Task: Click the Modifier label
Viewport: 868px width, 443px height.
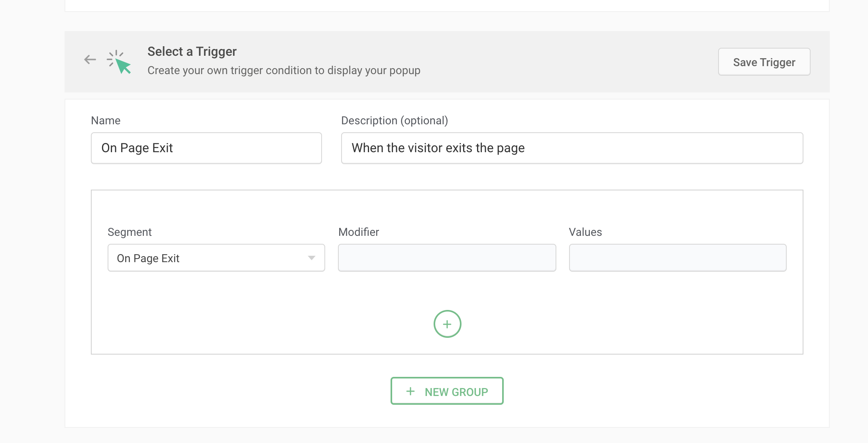Action: (x=358, y=232)
